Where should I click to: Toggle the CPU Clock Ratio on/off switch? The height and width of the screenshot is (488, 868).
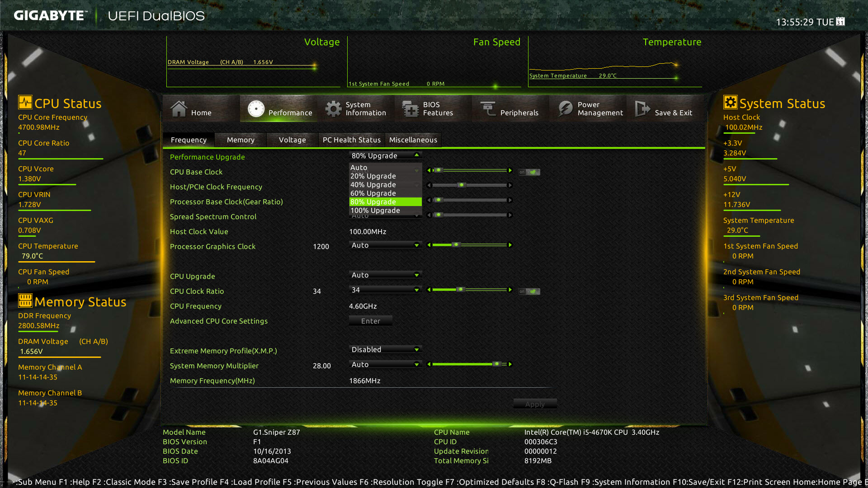pos(529,291)
